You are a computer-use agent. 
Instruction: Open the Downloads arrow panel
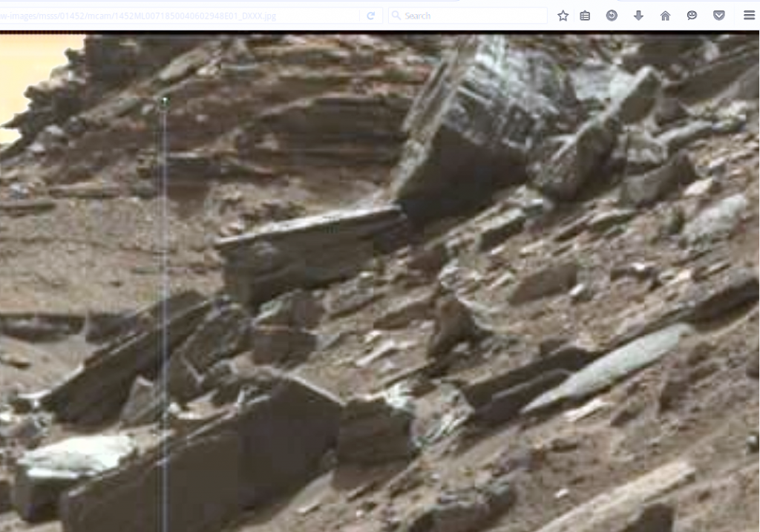[x=638, y=16]
